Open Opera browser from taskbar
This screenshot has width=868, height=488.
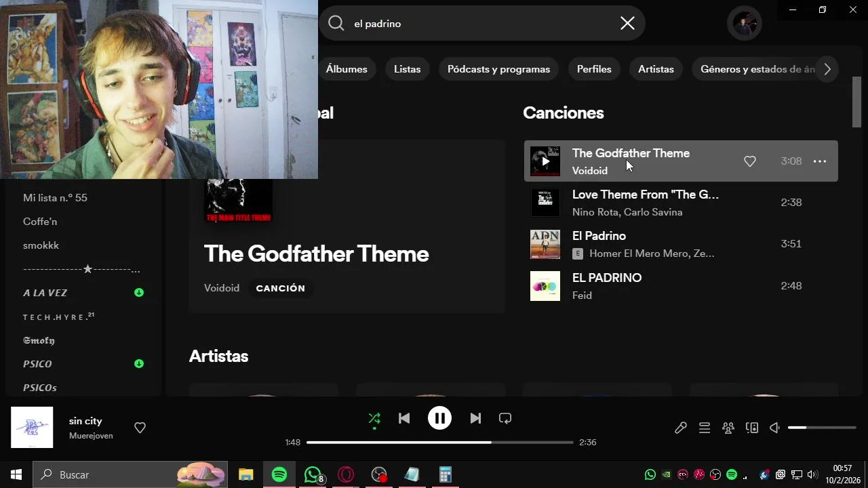point(346,474)
